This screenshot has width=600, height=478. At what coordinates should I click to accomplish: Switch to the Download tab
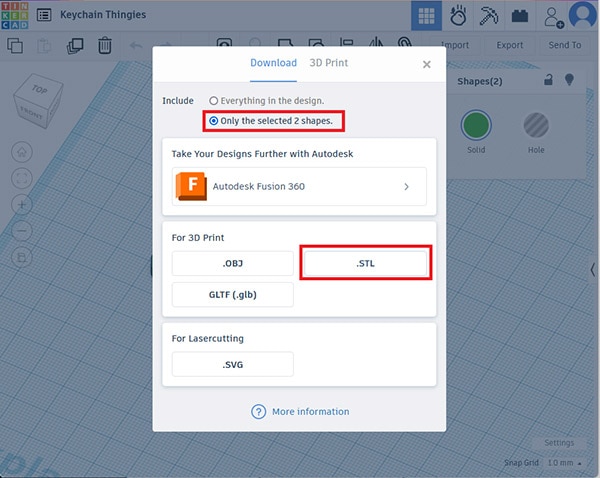[x=273, y=63]
